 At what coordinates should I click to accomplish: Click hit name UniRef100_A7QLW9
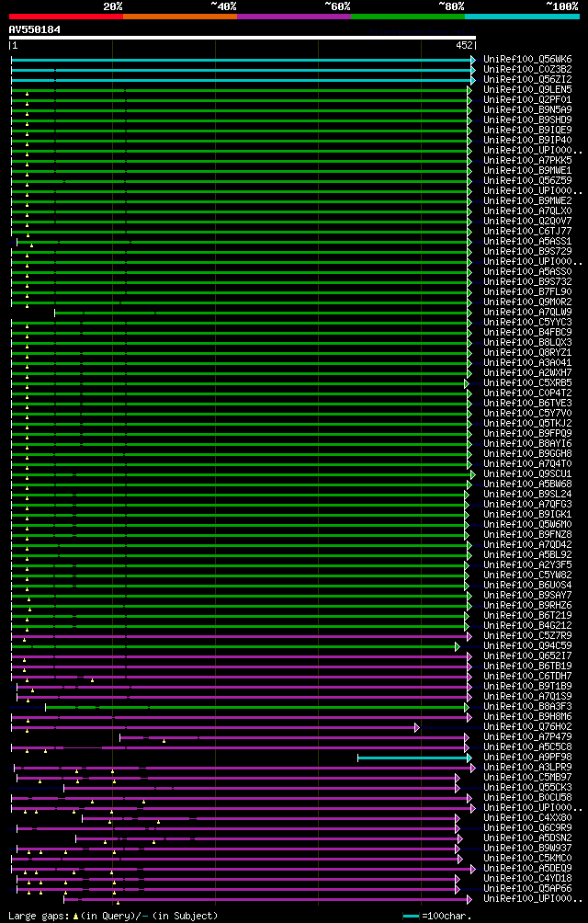527,312
